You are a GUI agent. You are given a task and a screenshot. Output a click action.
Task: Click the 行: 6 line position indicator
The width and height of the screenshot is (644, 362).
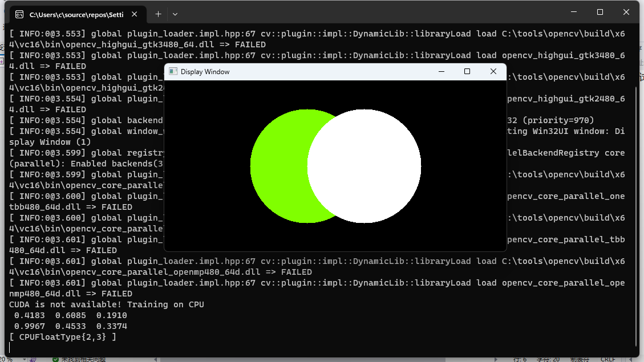(521, 358)
